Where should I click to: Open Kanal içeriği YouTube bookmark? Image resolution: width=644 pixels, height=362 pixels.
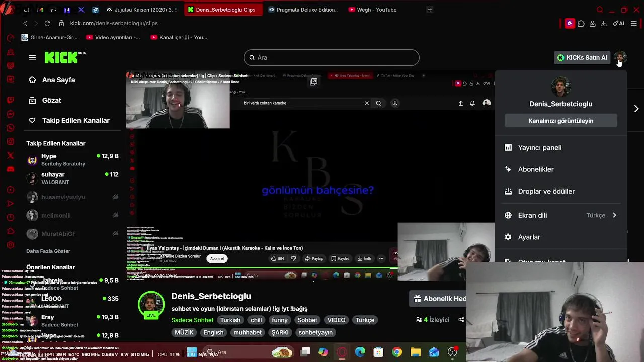coord(179,37)
